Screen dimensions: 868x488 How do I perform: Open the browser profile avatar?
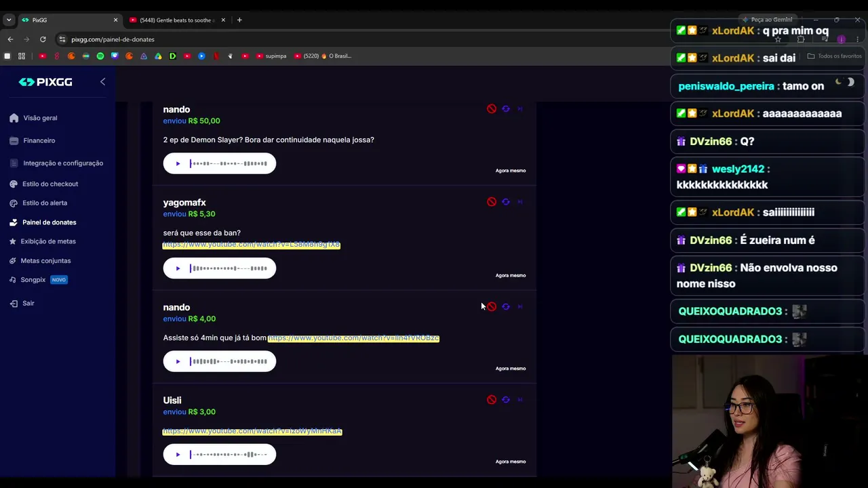[x=842, y=39]
